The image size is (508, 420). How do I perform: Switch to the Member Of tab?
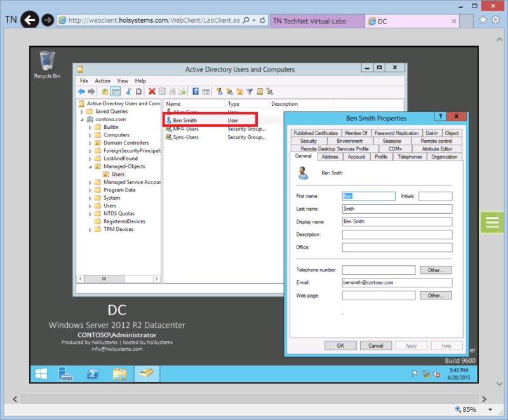[356, 133]
